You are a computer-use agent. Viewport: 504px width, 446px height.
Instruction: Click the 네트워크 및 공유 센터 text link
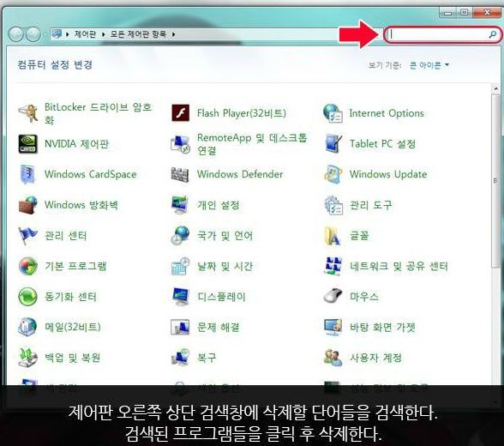pyautogui.click(x=399, y=266)
